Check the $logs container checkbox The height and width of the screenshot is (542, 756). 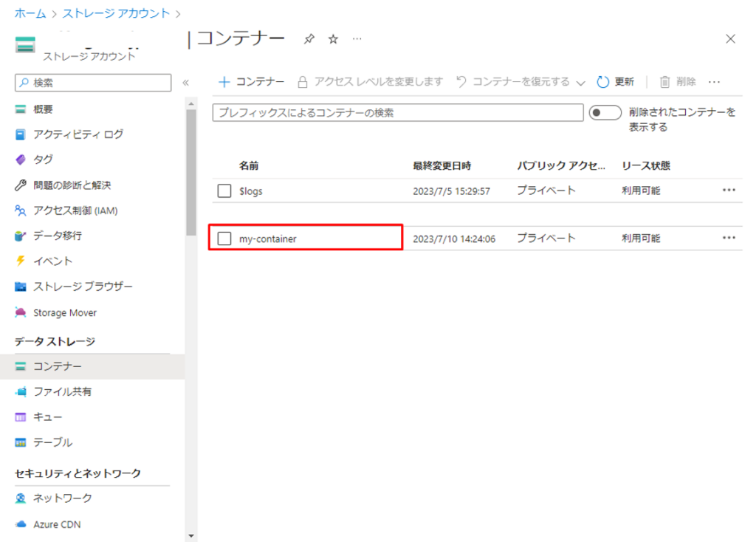[225, 191]
